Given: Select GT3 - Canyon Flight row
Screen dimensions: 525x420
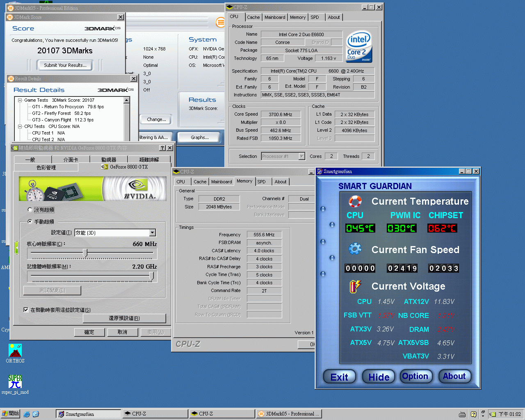Looking at the screenshot, I should point(63,120).
